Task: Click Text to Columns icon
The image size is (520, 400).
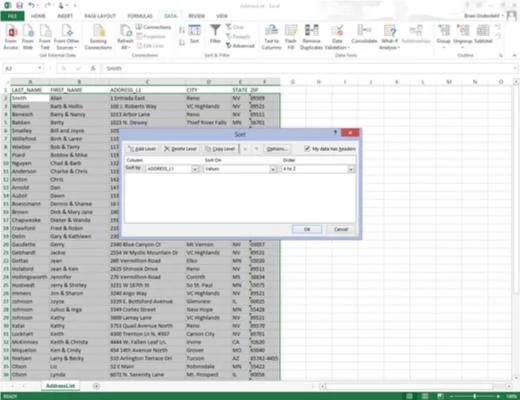Action: tap(271, 31)
